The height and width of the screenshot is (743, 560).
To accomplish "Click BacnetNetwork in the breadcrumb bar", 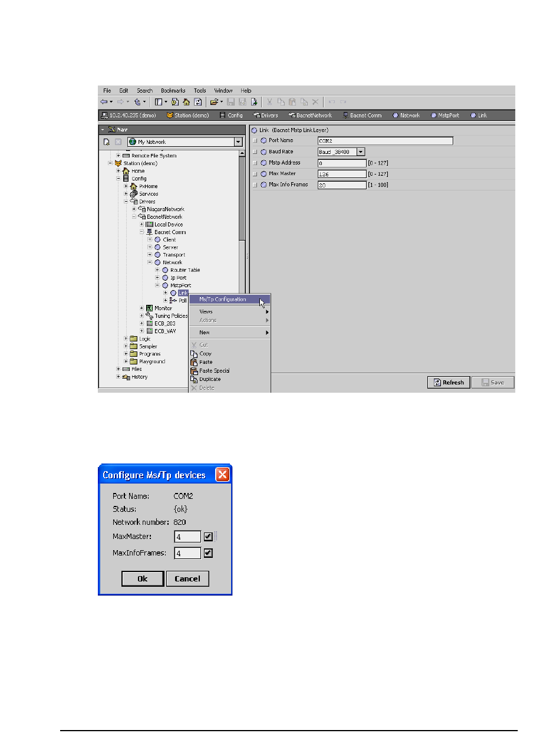I will (310, 116).
